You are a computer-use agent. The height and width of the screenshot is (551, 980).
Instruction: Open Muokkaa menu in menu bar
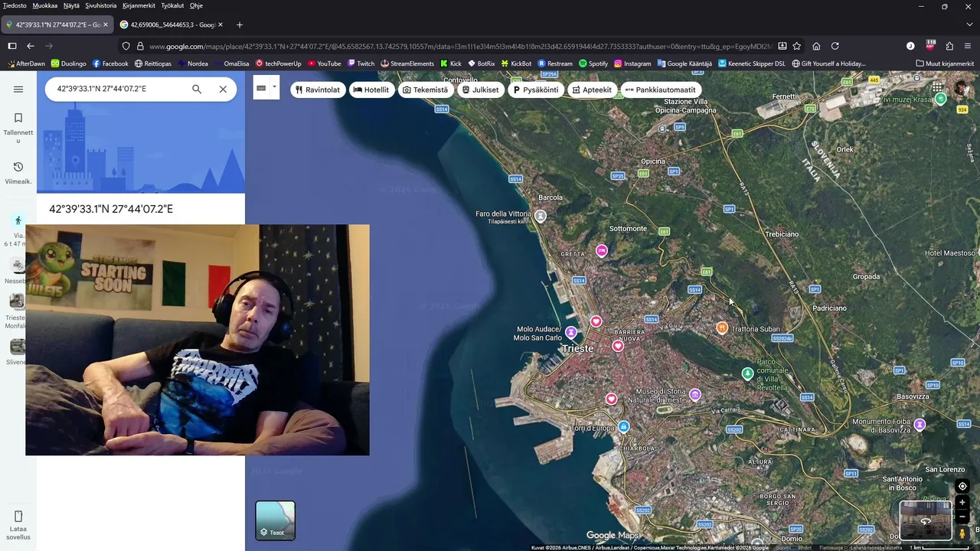tap(45, 5)
